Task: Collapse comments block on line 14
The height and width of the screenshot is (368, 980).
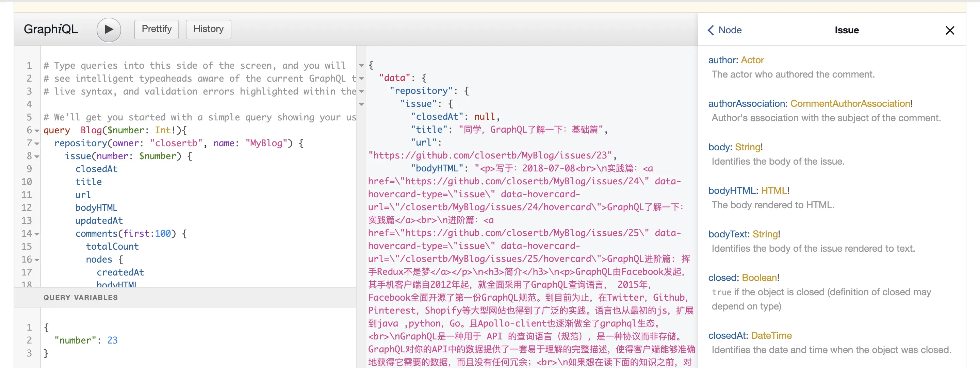Action: (37, 234)
